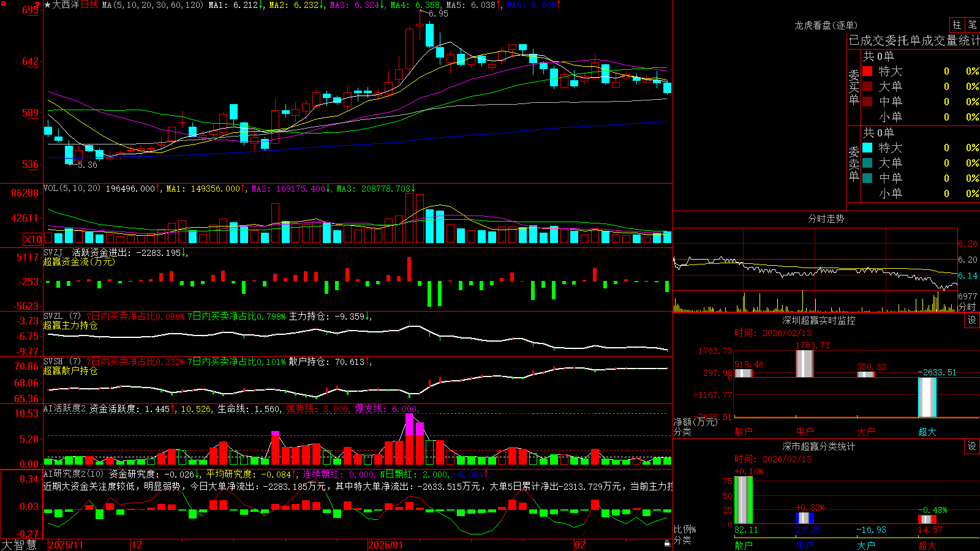Click the 委卖单 section label
Screen dimensions: 980x551
(854, 163)
